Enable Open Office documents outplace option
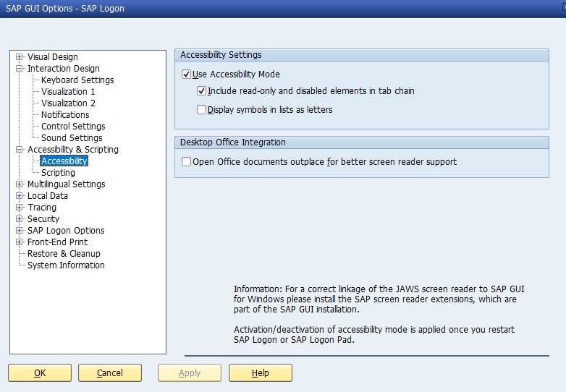Screen dimensions: 566x392 click(x=187, y=162)
